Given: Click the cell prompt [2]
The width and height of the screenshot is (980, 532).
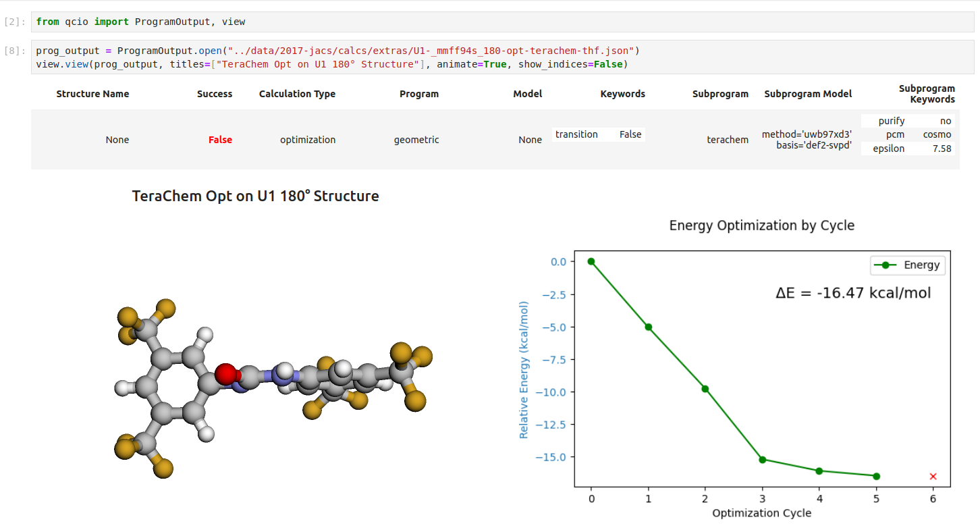Looking at the screenshot, I should (13, 21).
